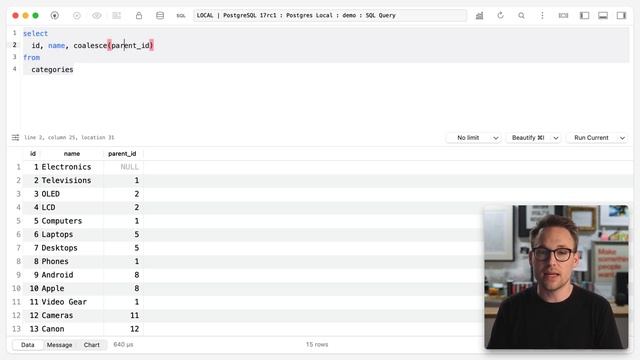The width and height of the screenshot is (640, 360).
Task: Select the Desktops name cell
Action: [x=71, y=248]
